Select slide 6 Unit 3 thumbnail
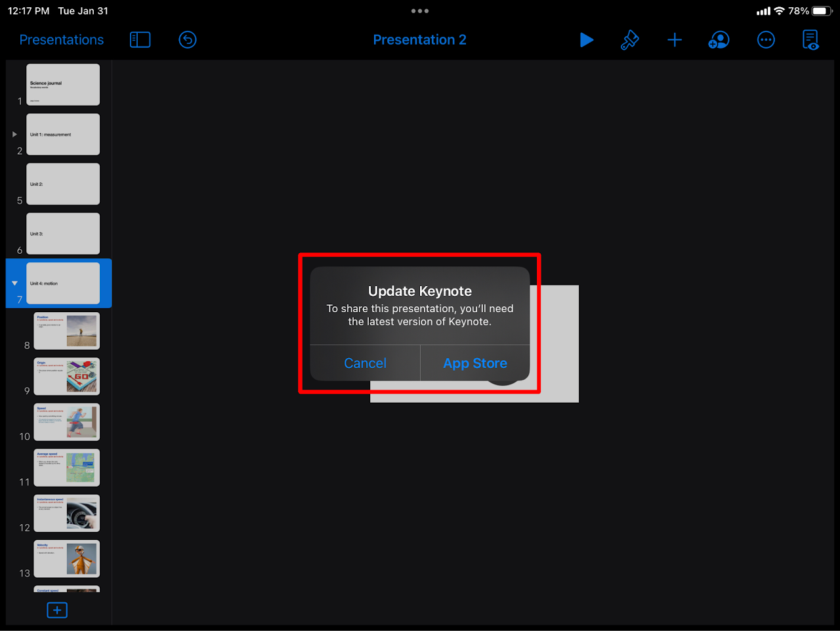The image size is (840, 631). 63,234
